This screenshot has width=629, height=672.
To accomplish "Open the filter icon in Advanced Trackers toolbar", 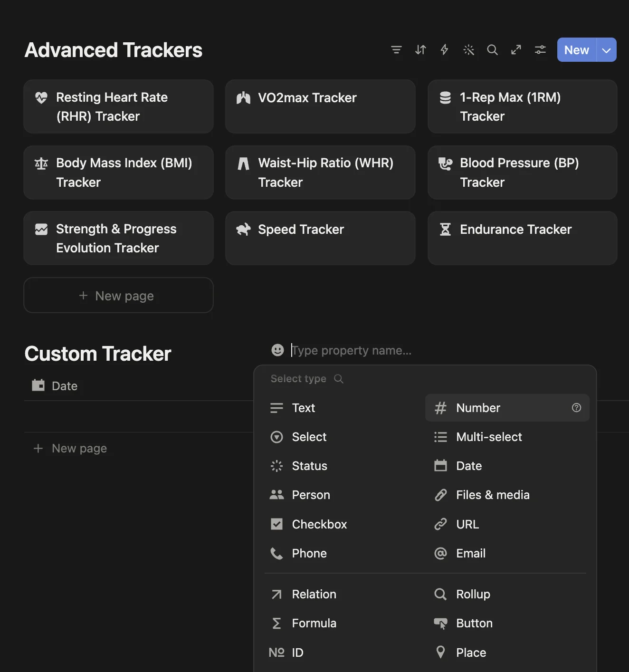I will (x=396, y=50).
